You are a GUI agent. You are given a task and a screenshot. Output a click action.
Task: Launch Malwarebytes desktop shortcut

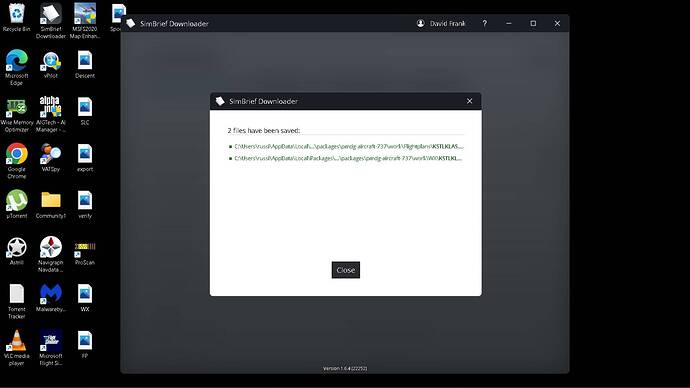[x=51, y=298]
